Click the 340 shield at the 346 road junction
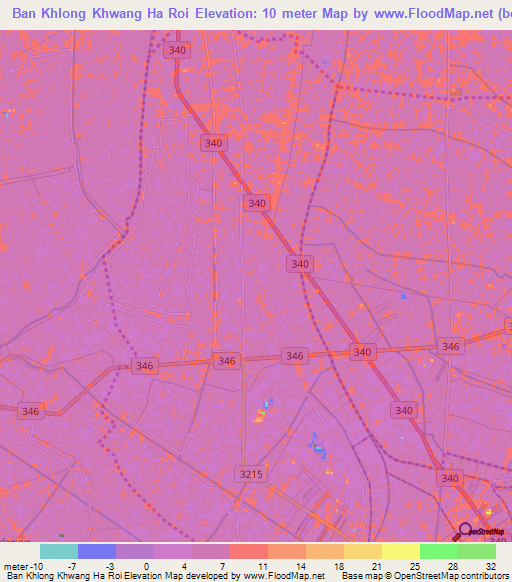512x582 pixels. tap(363, 352)
